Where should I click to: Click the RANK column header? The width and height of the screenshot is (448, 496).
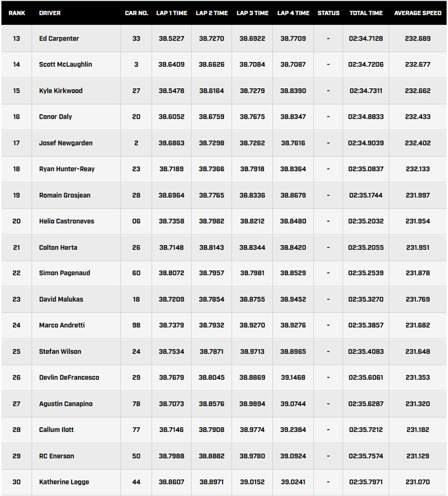point(17,13)
